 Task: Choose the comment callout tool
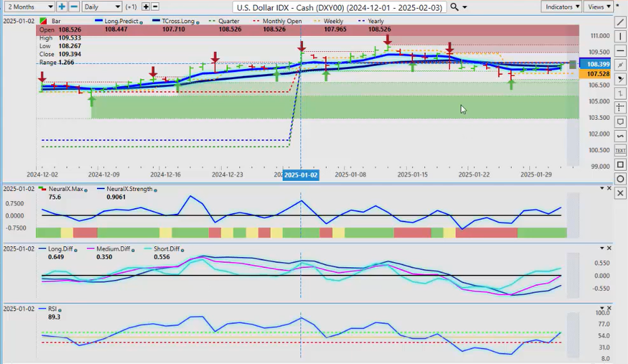pyautogui.click(x=620, y=121)
